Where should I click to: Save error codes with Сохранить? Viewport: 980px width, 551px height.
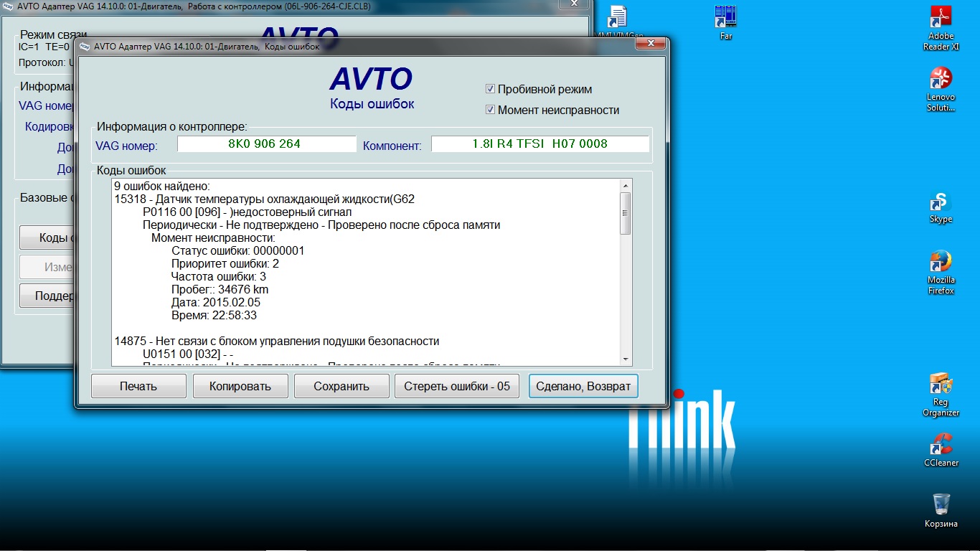[341, 386]
